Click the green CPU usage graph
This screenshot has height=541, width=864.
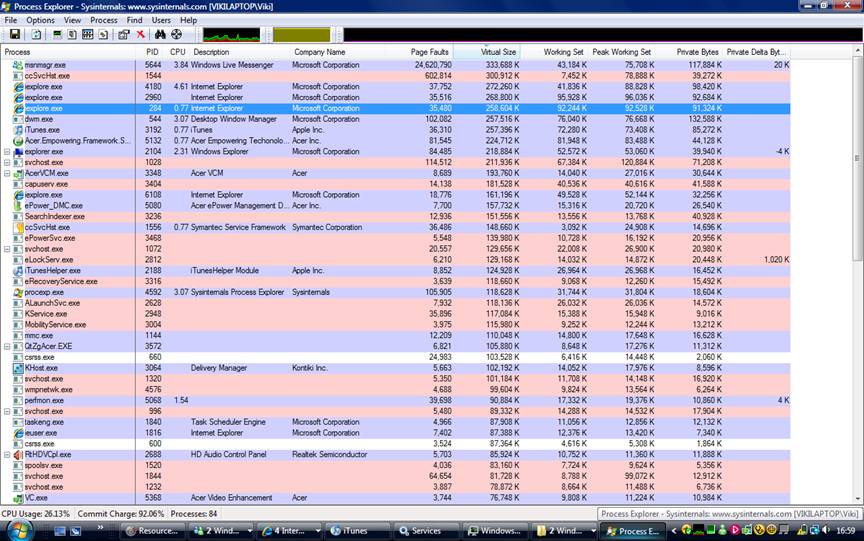pos(231,35)
